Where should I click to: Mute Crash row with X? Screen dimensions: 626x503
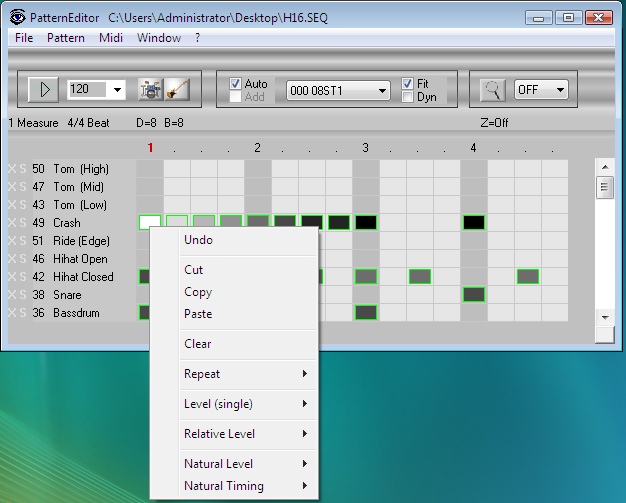[x=12, y=223]
